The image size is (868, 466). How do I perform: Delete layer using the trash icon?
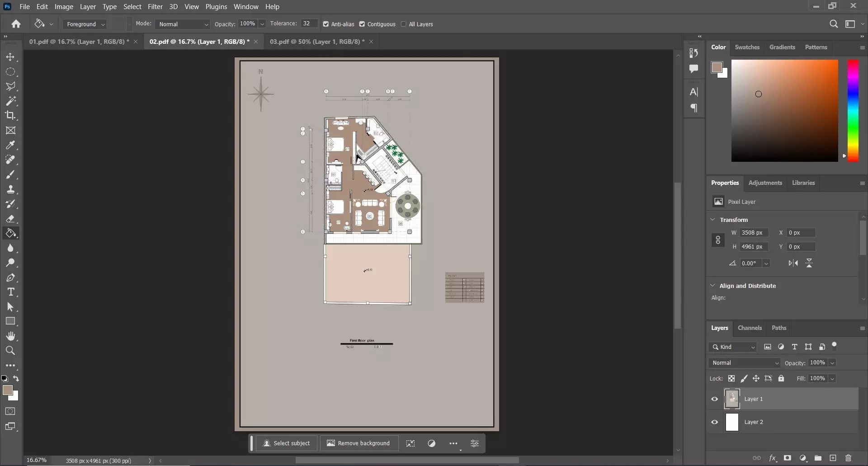[848, 458]
